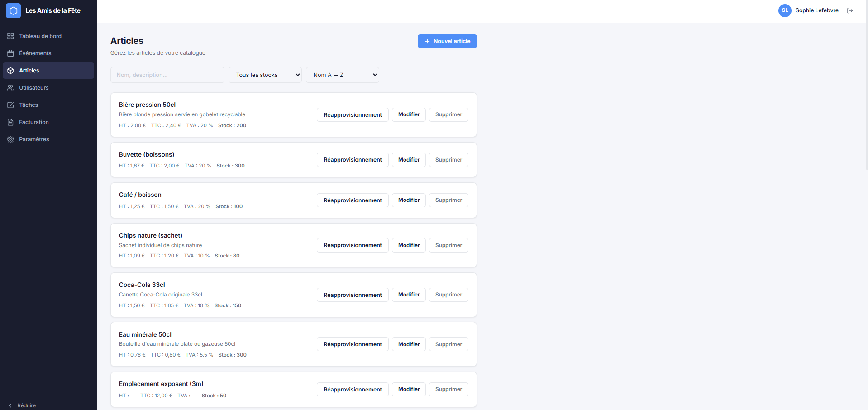Click the Les Amis de la Fête logo icon
Image resolution: width=868 pixels, height=410 pixels.
pos(13,10)
